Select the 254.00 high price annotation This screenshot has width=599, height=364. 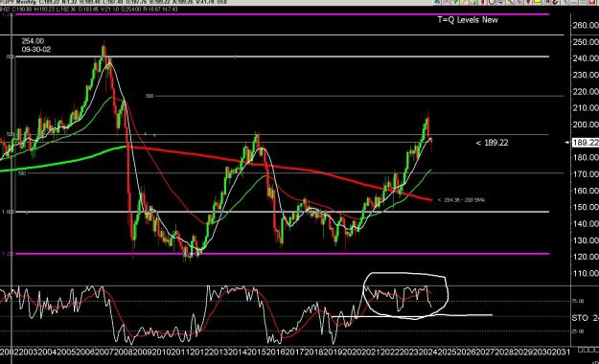click(x=33, y=41)
